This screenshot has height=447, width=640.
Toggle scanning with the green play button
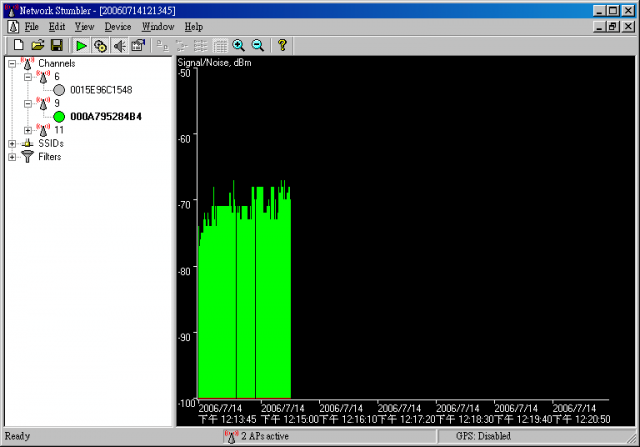click(82, 46)
